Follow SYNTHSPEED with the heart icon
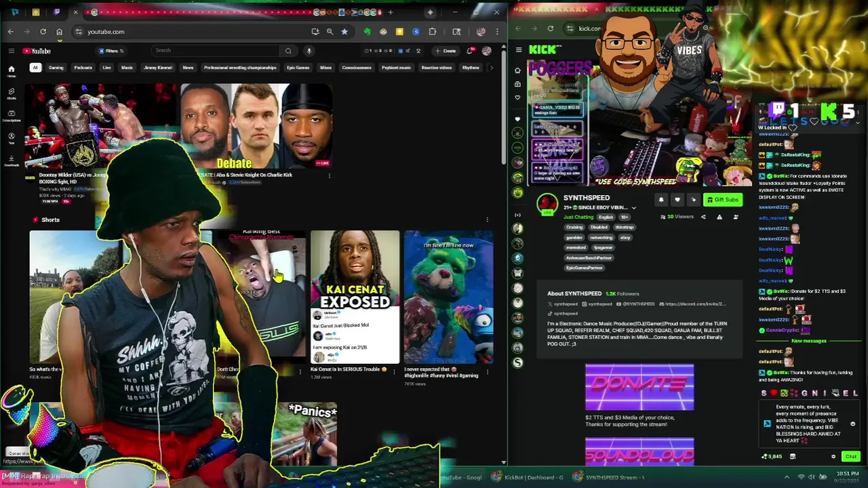The width and height of the screenshot is (868, 488). 677,200
